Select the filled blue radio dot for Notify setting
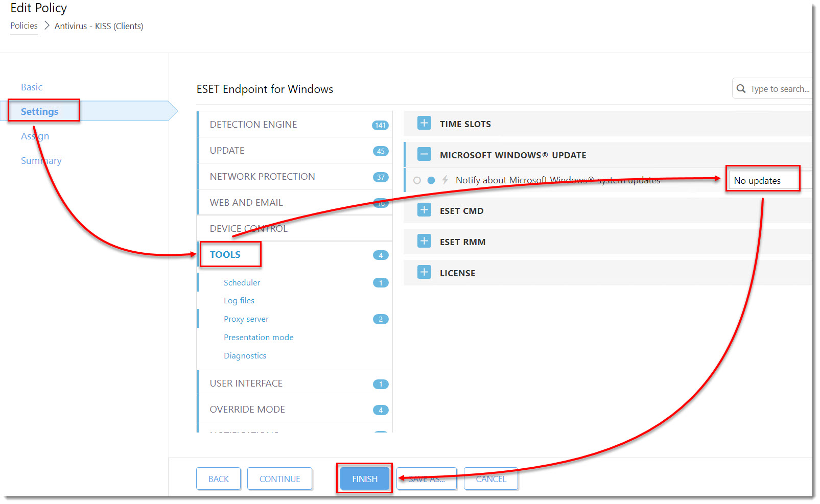This screenshot has height=504, width=820. 431,180
